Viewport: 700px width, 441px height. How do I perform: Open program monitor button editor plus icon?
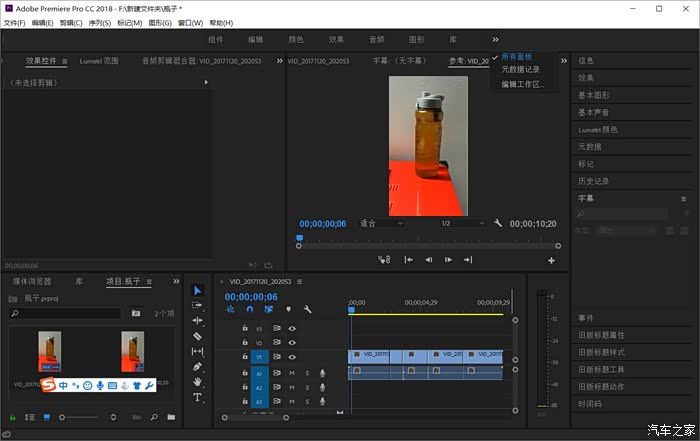coord(551,260)
